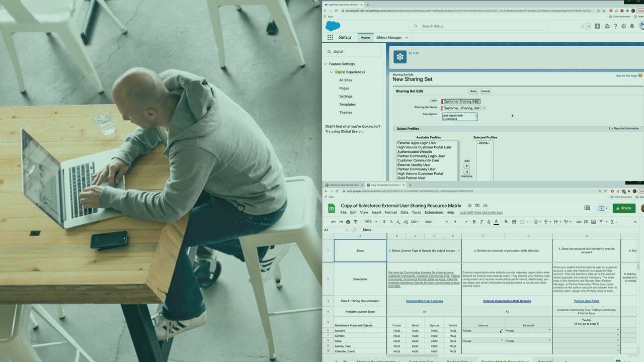Screen dimensions: 644x362
Task: Open the Arial font dropdown
Action: pos(436,222)
